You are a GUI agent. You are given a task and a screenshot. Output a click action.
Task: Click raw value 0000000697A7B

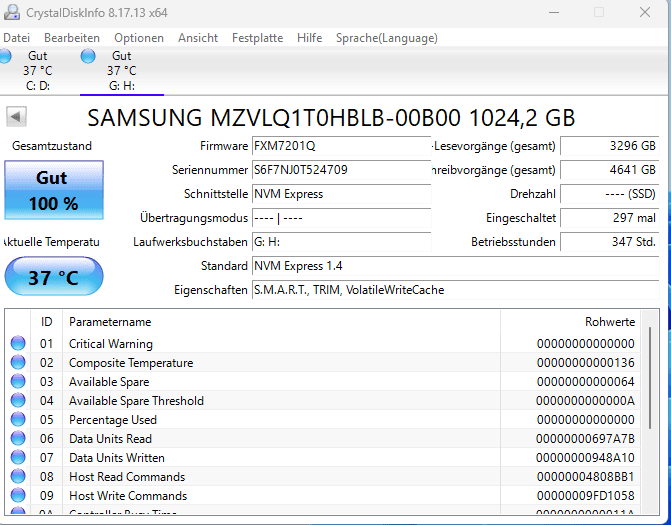tap(585, 439)
